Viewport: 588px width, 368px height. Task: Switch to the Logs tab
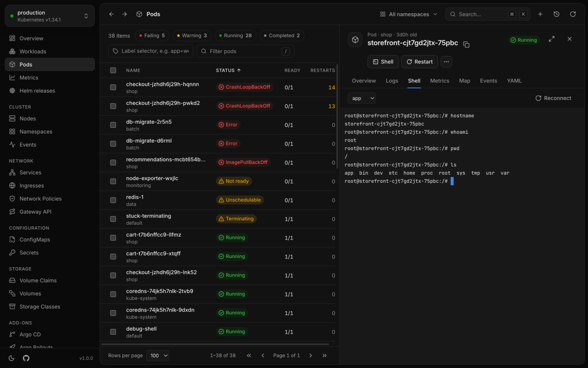tap(392, 81)
